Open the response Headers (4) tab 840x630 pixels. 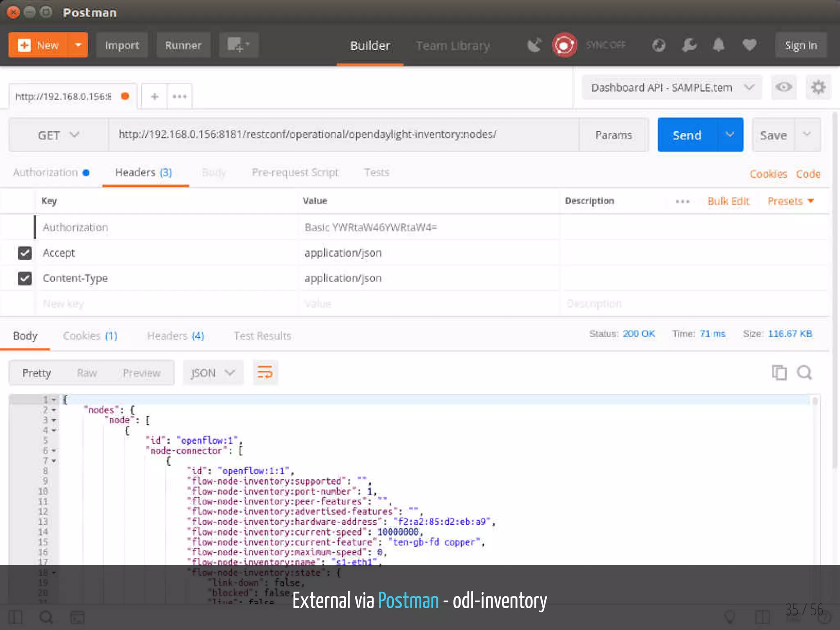pos(176,336)
